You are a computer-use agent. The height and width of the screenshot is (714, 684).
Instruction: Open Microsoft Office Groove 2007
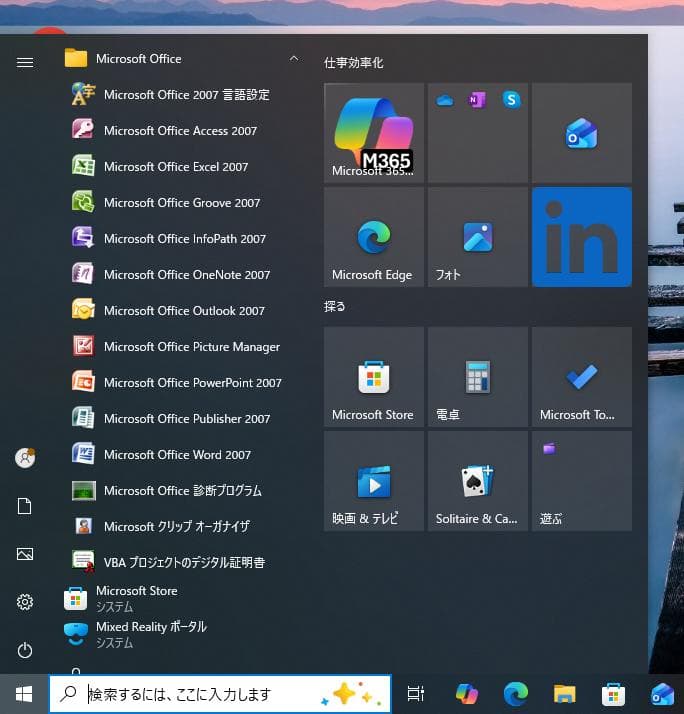point(182,203)
